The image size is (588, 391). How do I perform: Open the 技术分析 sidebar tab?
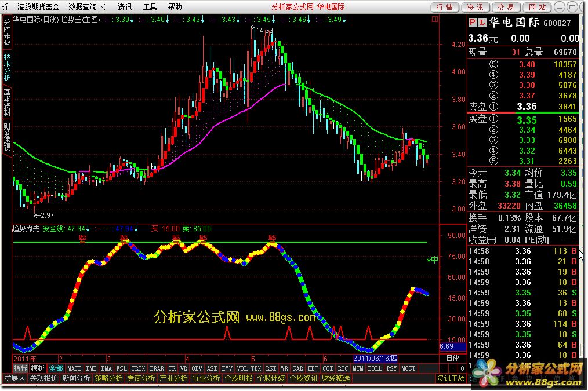(x=7, y=68)
